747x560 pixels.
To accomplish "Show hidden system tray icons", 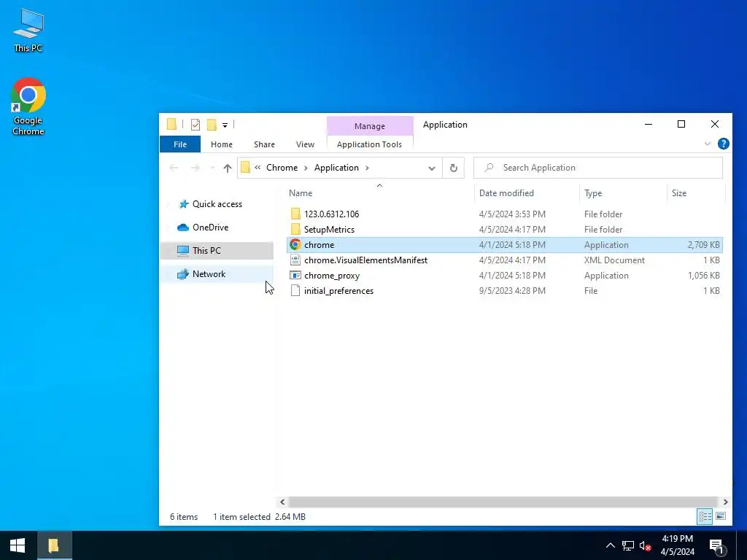I will 611,545.
